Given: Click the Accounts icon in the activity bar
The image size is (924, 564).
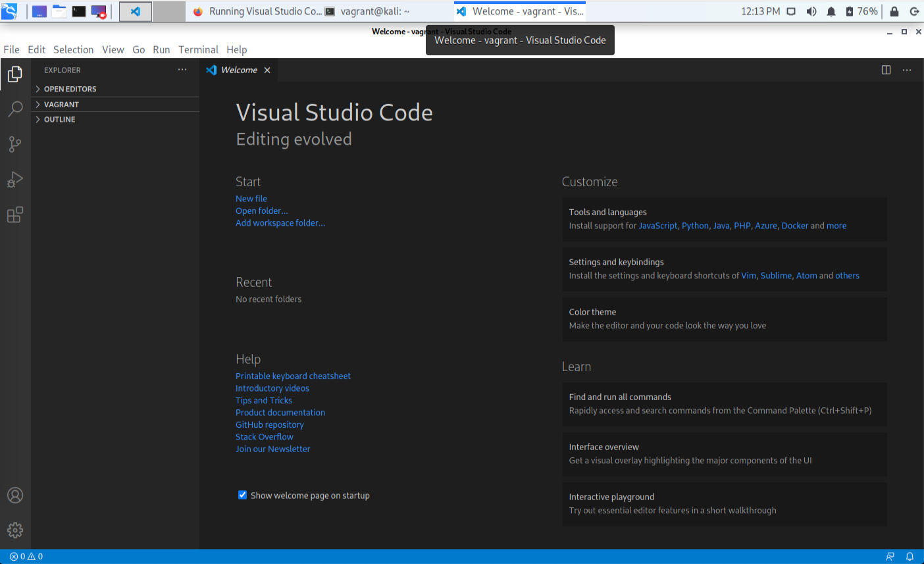Looking at the screenshot, I should pos(14,495).
